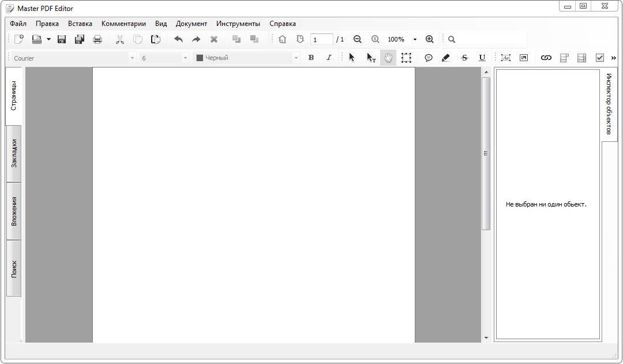Activate the Hand pan tool
Viewport: 623px width, 364px height.
point(388,58)
